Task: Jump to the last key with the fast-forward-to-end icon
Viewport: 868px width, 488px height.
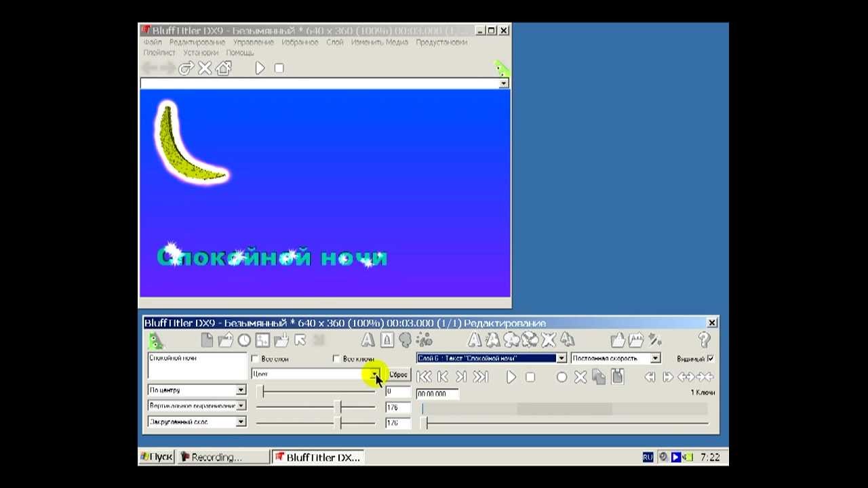Action: click(x=481, y=377)
